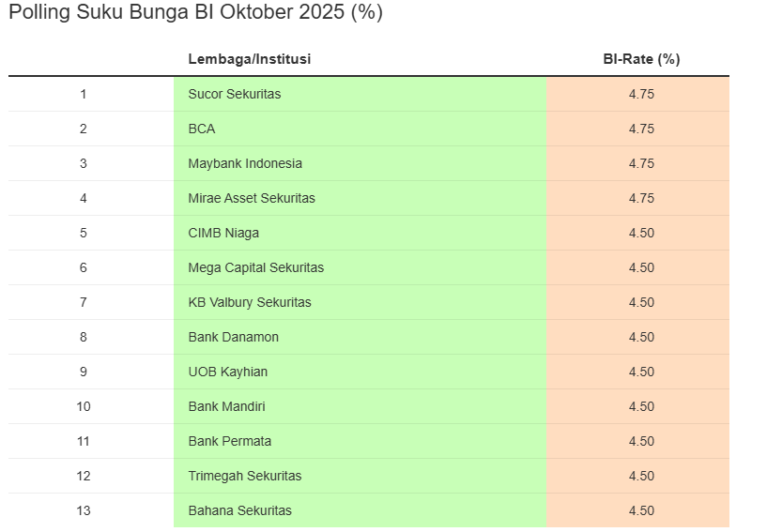The image size is (767, 532).
Task: Select the Mega Capital Sekuritas entry
Action: click(255, 267)
